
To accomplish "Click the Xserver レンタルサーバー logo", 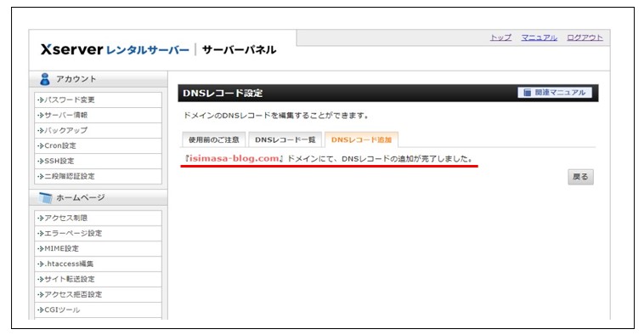I will click(115, 49).
